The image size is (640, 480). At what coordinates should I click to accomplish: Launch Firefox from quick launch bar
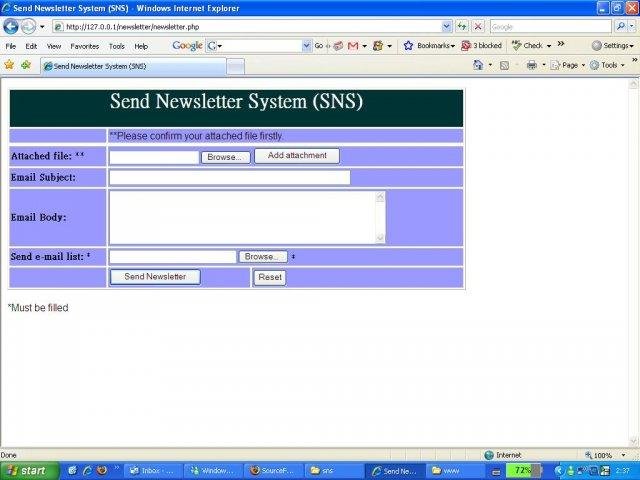102,471
